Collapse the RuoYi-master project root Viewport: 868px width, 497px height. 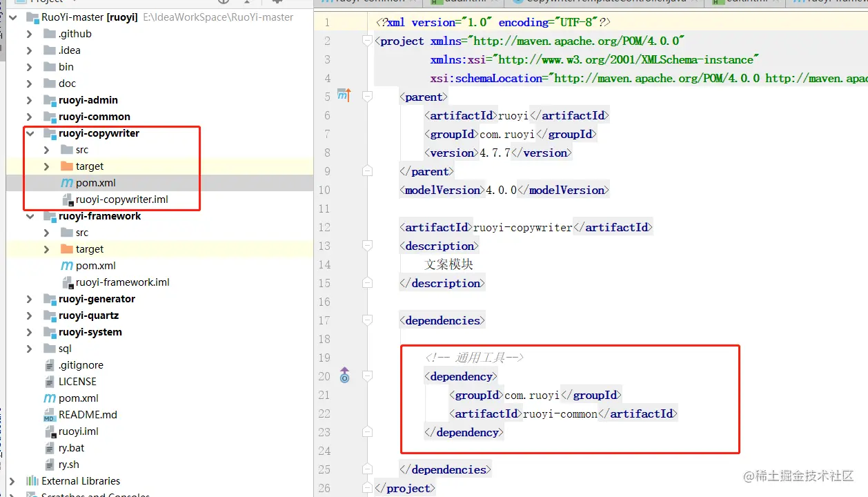pyautogui.click(x=12, y=17)
